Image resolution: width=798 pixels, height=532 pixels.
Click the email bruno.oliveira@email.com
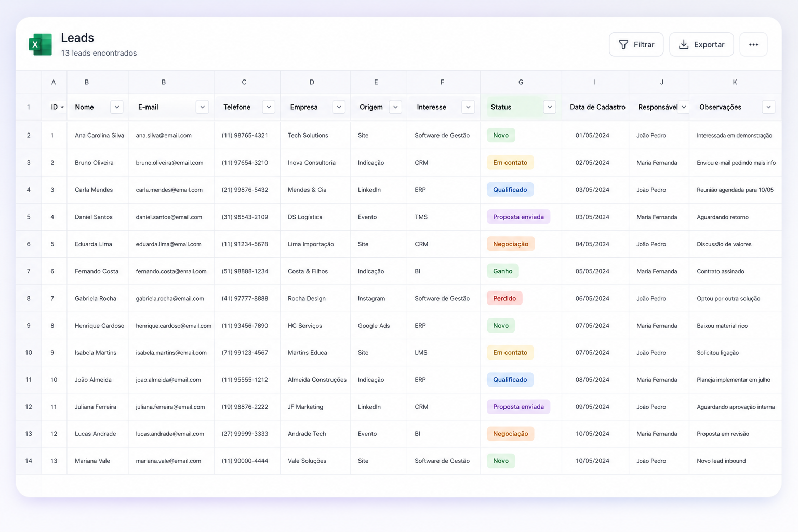(169, 163)
